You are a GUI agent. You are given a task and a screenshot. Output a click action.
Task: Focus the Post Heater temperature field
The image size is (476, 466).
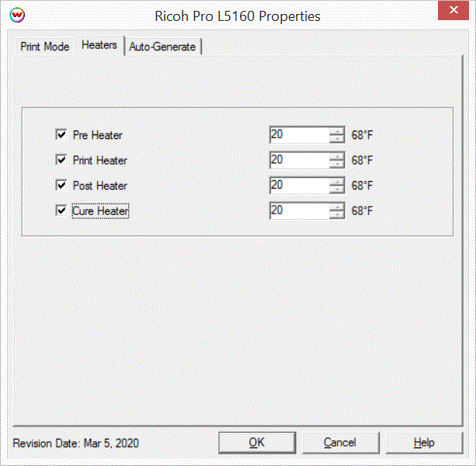299,185
